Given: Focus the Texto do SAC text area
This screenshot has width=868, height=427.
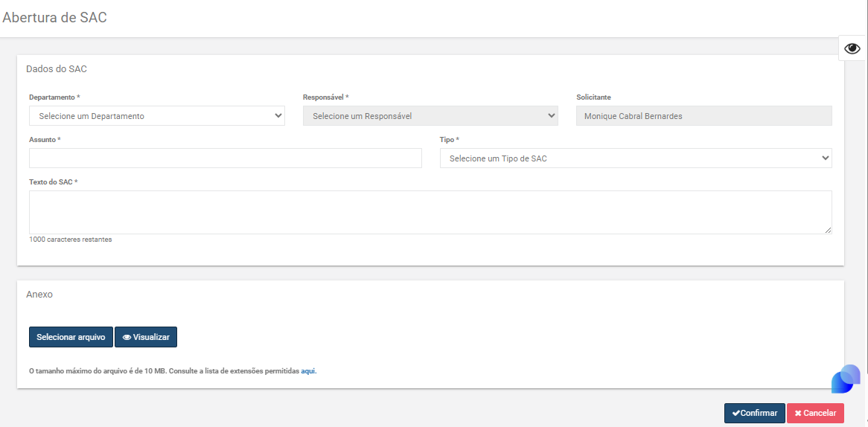Looking at the screenshot, I should pyautogui.click(x=430, y=213).
